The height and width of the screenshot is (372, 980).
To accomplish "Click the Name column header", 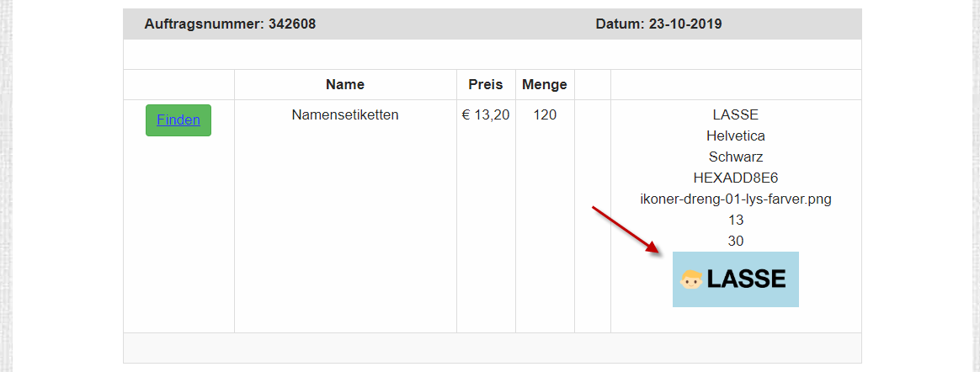I will point(345,84).
